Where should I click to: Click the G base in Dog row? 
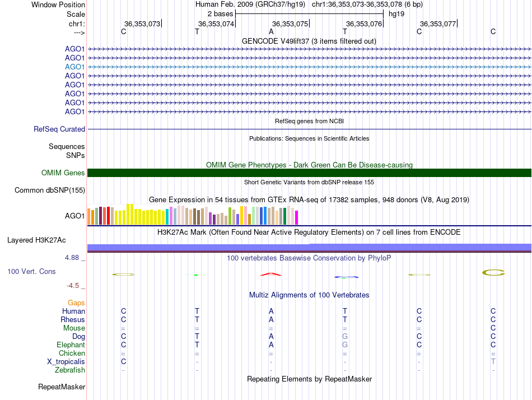click(x=345, y=337)
